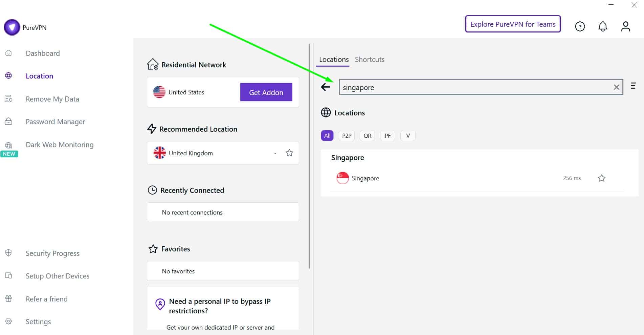Click the Singapore flag icon
This screenshot has height=335, width=644.
point(342,178)
